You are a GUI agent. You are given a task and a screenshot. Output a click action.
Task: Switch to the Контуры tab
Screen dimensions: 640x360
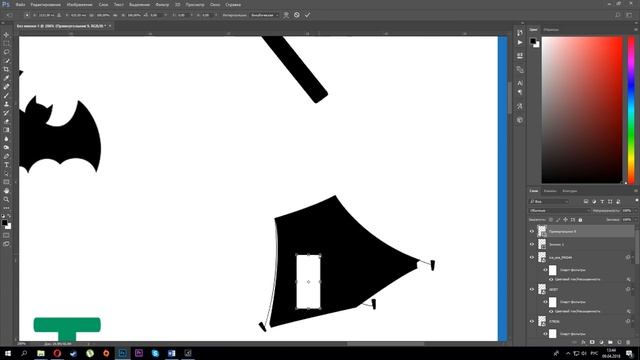pyautogui.click(x=569, y=191)
